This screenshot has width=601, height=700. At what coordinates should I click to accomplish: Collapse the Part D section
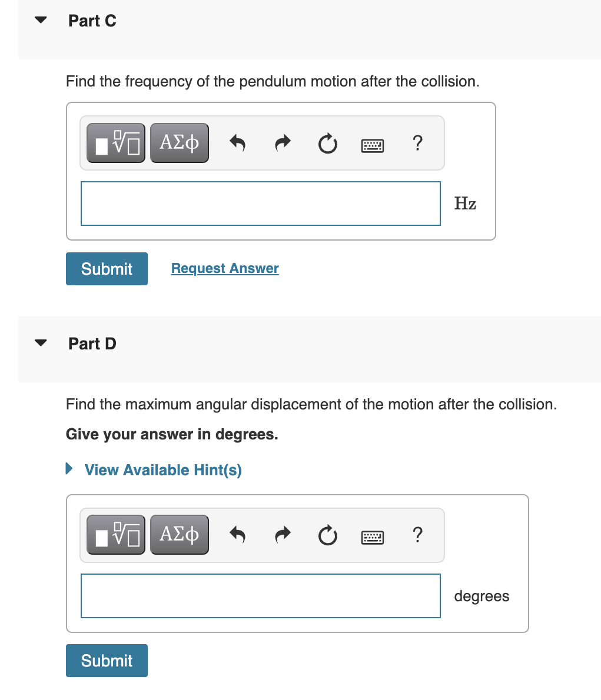coord(40,342)
